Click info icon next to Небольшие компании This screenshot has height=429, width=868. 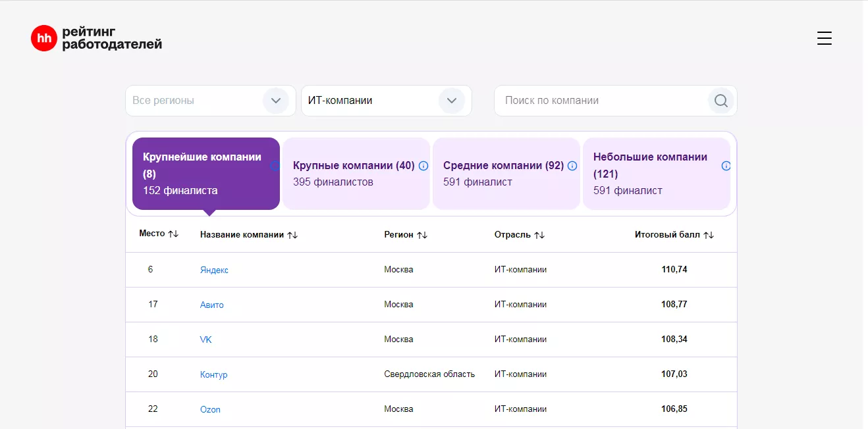point(726,166)
